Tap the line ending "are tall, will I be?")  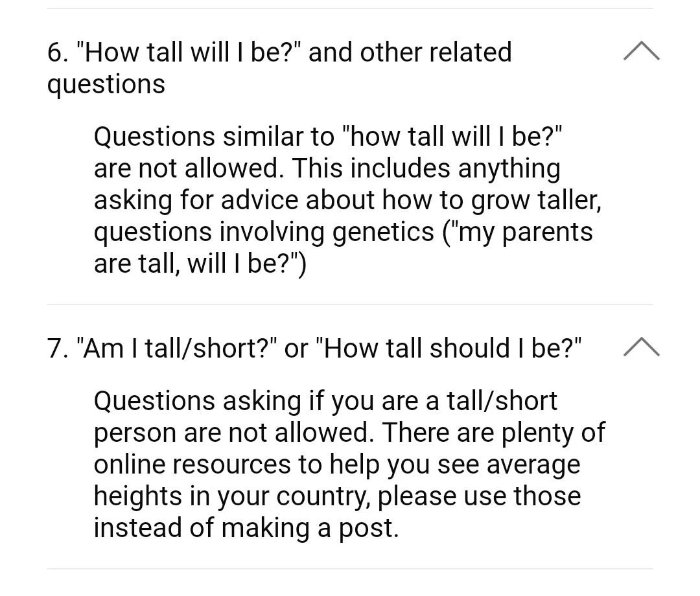[200, 264]
